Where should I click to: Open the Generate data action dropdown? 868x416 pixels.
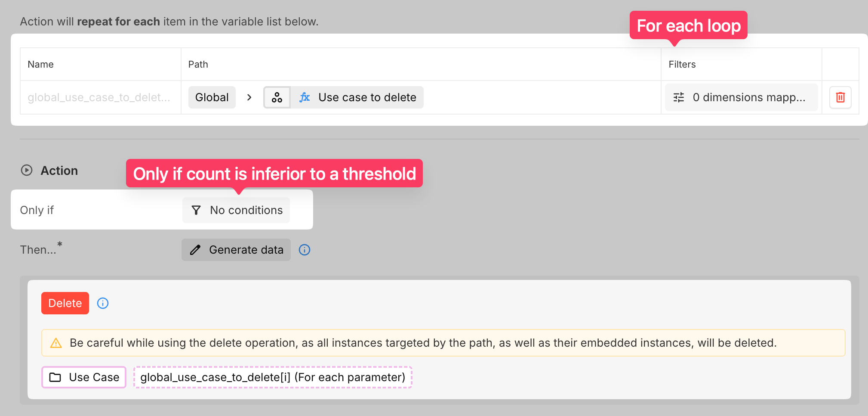(x=236, y=250)
